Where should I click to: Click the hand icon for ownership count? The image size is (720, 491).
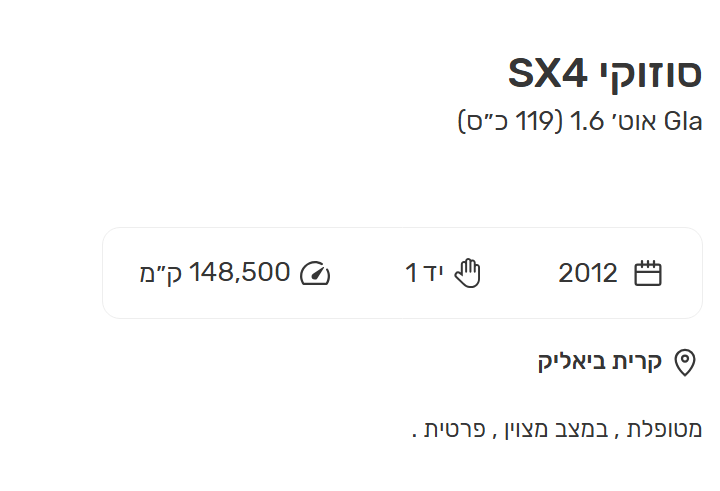point(467,273)
